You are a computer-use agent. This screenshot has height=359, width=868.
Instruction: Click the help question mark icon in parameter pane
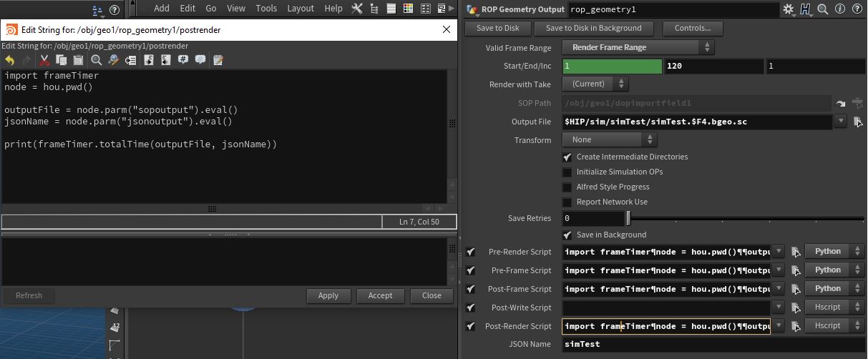[x=857, y=10]
